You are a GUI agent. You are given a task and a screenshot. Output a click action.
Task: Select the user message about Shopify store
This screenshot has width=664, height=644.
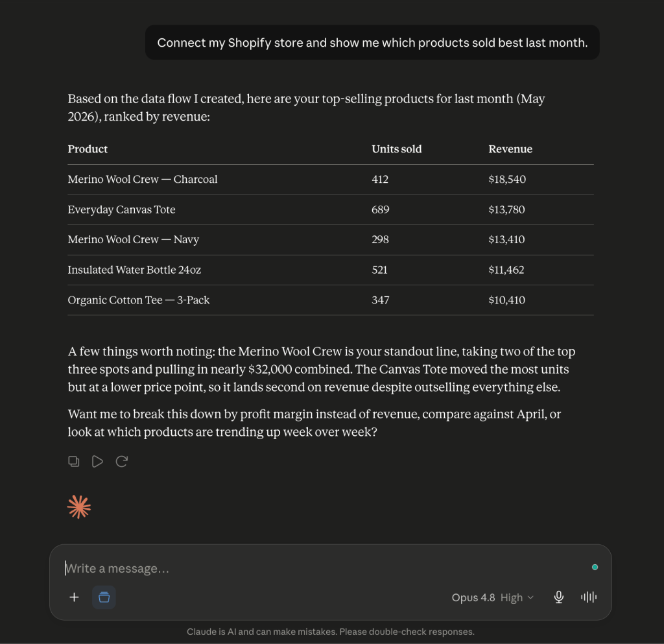[x=372, y=42]
